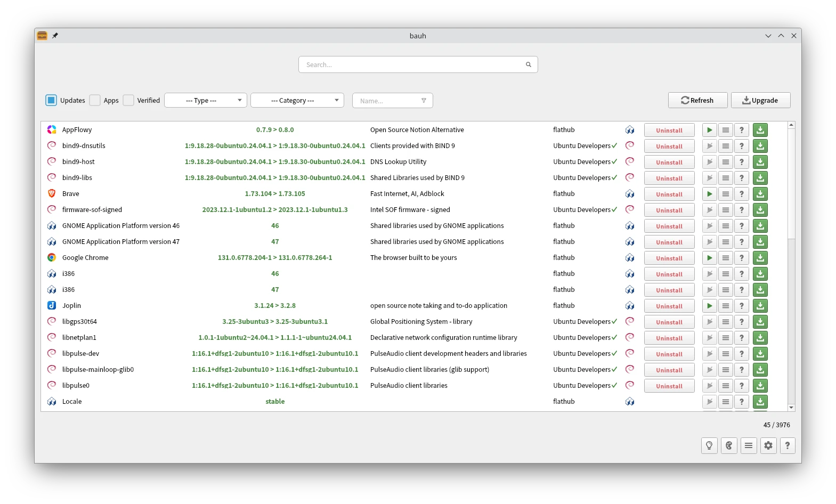This screenshot has width=836, height=504.
Task: Open the custom actions menu at bottom
Action: [x=749, y=445]
